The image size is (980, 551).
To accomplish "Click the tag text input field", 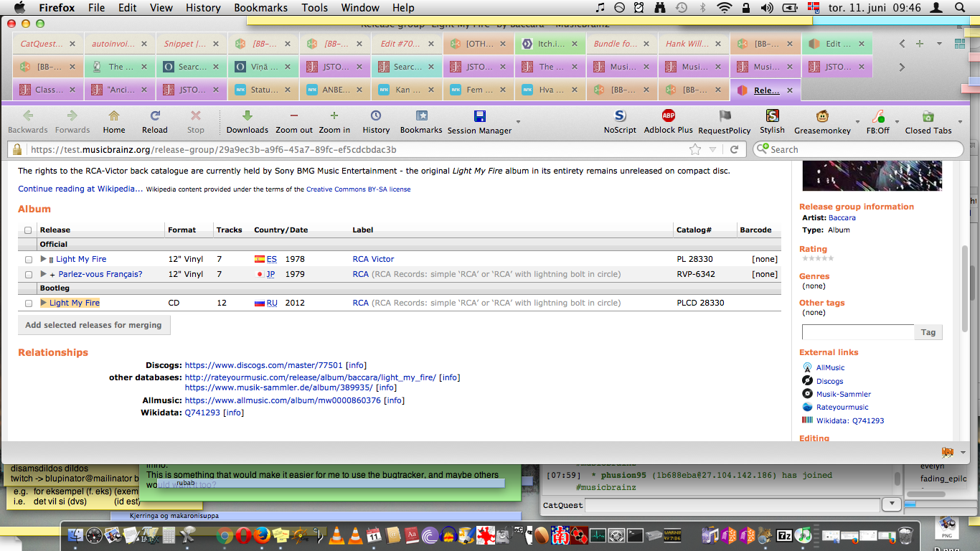I will pyautogui.click(x=858, y=332).
